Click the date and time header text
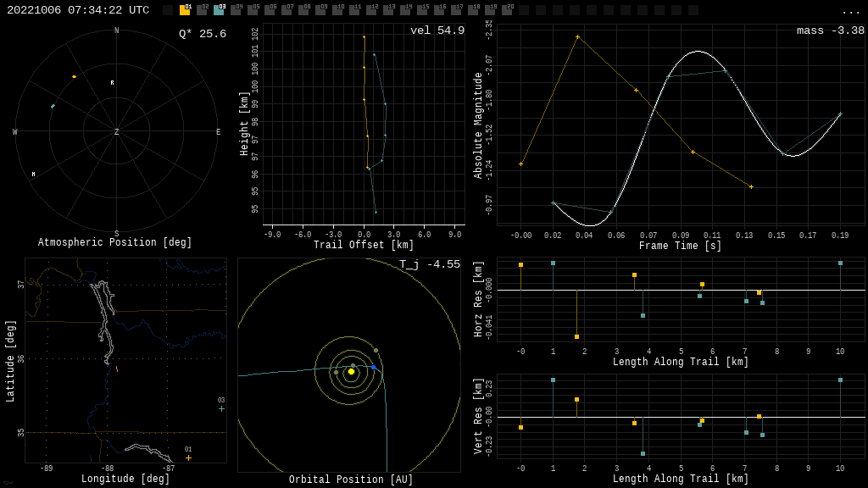 click(78, 10)
